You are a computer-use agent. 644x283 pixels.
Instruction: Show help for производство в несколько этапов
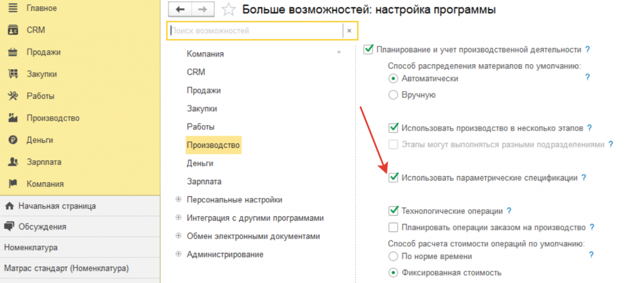point(589,128)
